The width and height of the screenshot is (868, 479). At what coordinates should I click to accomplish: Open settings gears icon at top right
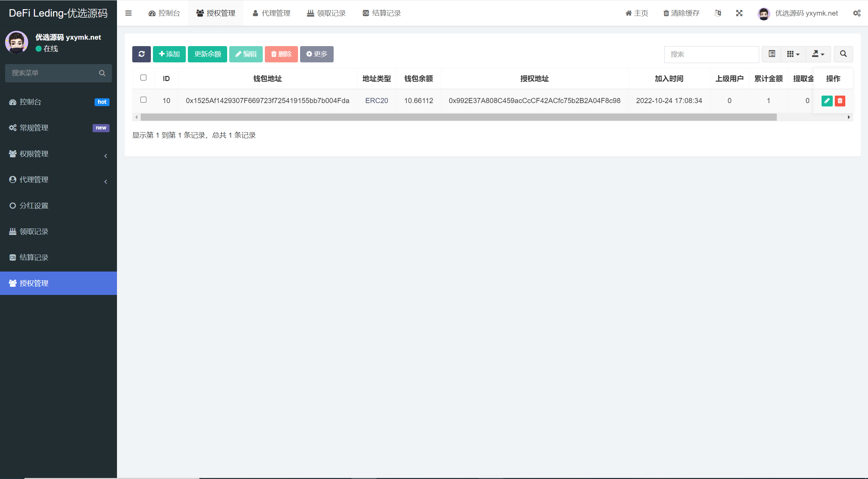pos(856,13)
